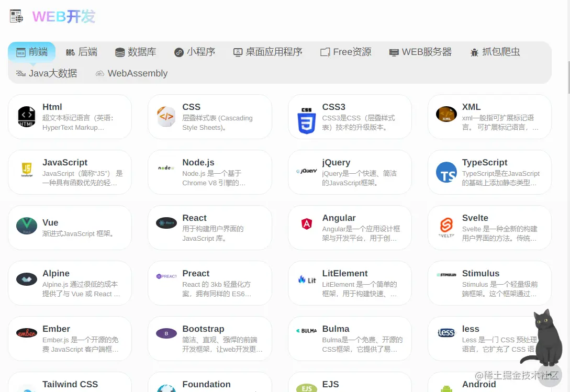Select the Free资源 tab

coord(345,52)
